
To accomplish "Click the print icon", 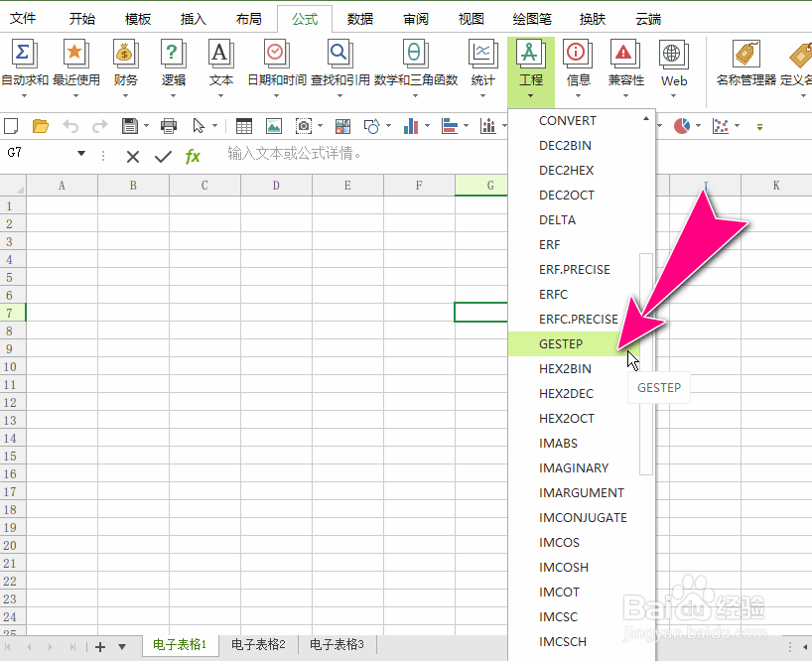I will 169,126.
